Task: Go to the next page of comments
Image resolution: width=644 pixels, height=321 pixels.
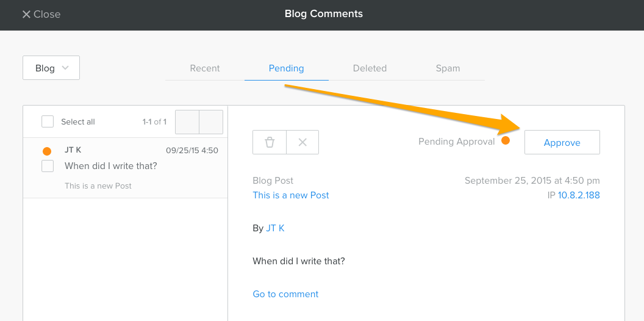Action: click(x=211, y=122)
